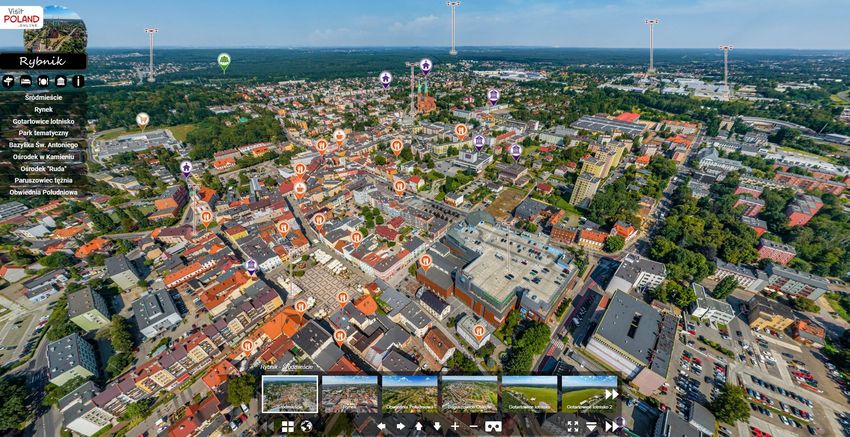Viewport: 850px width, 437px height.
Task: Zoom out with the minus icon
Action: pyautogui.click(x=473, y=427)
